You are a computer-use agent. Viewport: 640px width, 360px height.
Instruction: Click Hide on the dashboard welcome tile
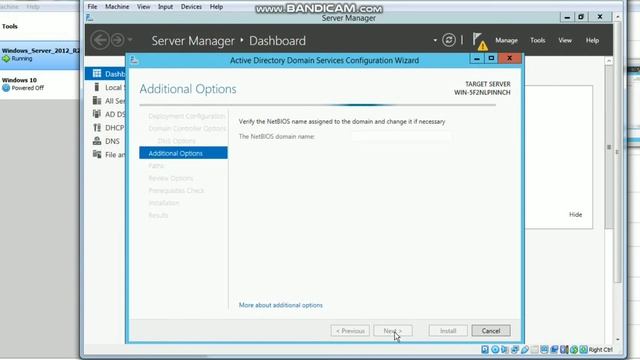pos(576,215)
